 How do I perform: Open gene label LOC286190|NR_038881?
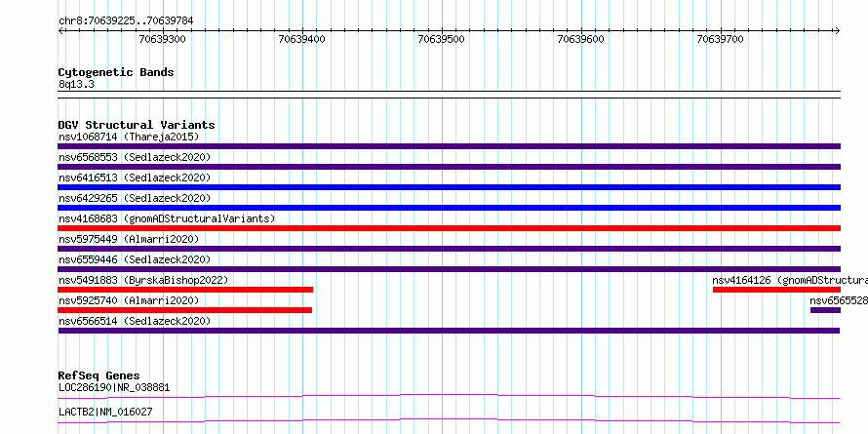point(114,387)
